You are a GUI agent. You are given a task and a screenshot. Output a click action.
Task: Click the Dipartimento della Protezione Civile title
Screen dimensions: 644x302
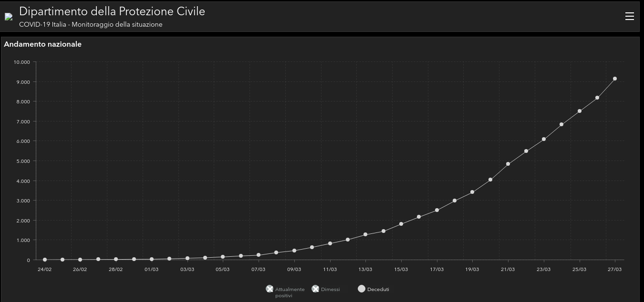112,11
